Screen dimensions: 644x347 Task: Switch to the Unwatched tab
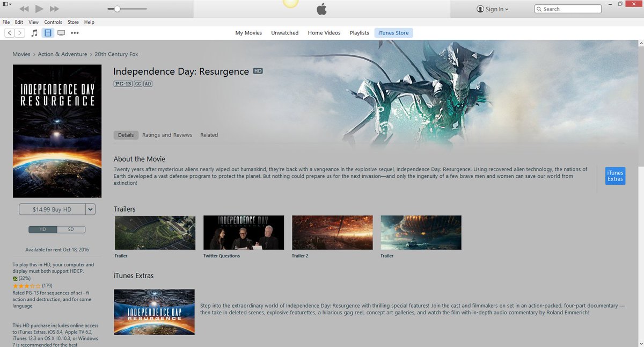(x=284, y=33)
